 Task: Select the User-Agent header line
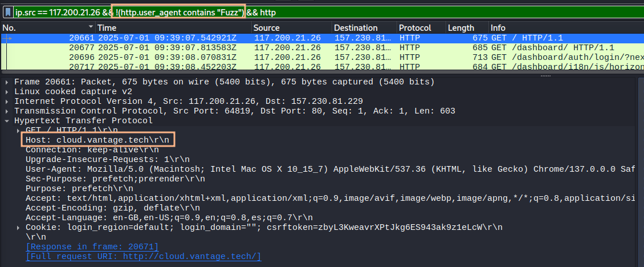coord(330,169)
